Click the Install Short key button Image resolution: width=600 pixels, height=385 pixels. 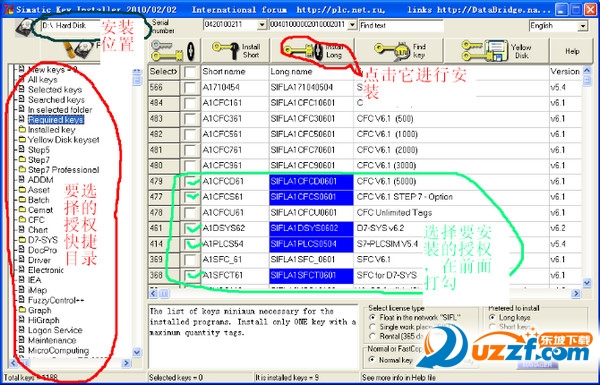236,51
